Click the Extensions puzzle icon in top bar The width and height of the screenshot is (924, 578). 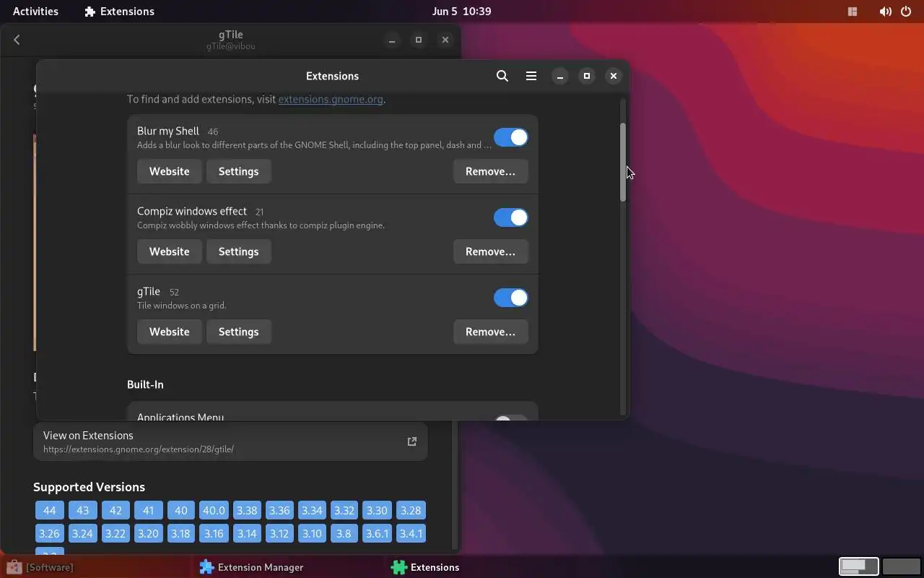tap(90, 12)
